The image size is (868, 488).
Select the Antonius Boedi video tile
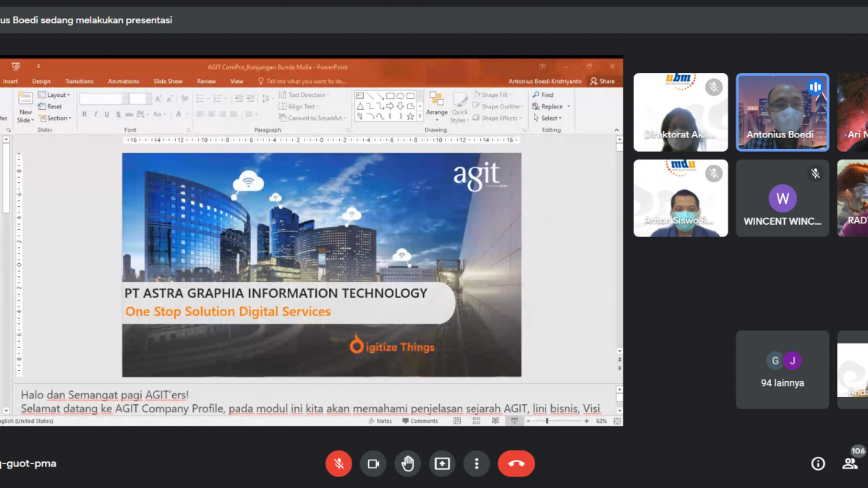point(783,112)
